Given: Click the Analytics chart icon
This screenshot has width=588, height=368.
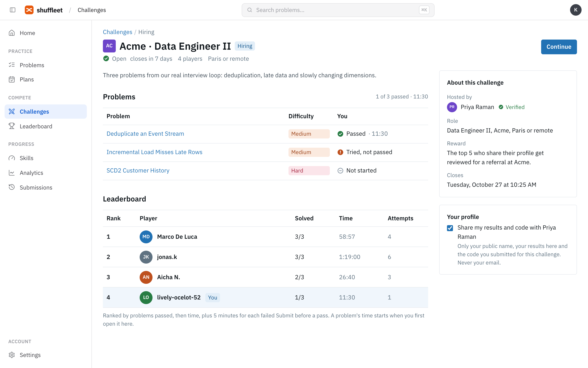Looking at the screenshot, I should click(x=12, y=172).
